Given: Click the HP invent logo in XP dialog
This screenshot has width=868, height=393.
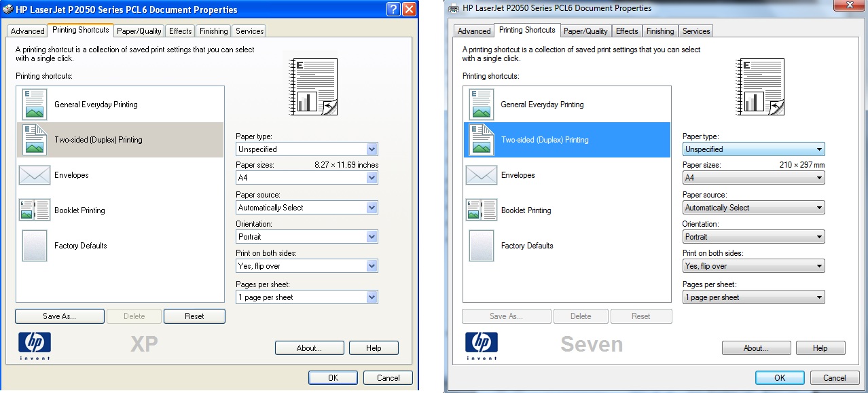Looking at the screenshot, I should point(35,345).
